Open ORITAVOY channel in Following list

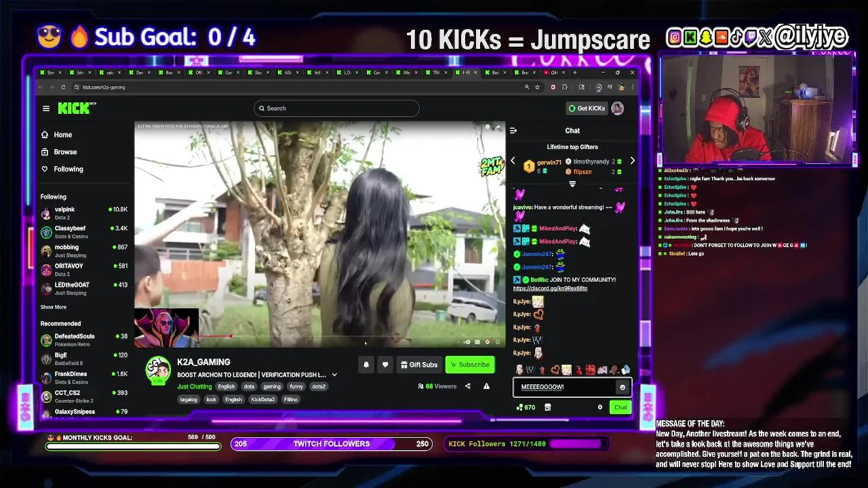point(84,270)
